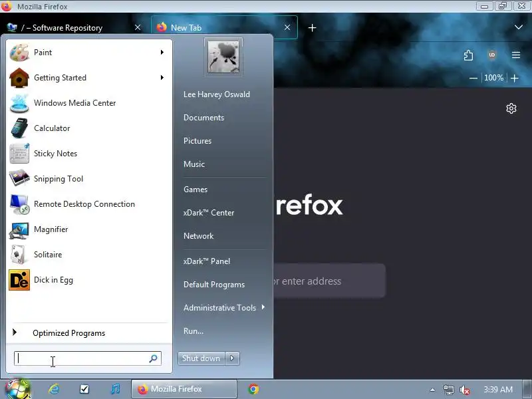Open the Documents library

click(203, 118)
